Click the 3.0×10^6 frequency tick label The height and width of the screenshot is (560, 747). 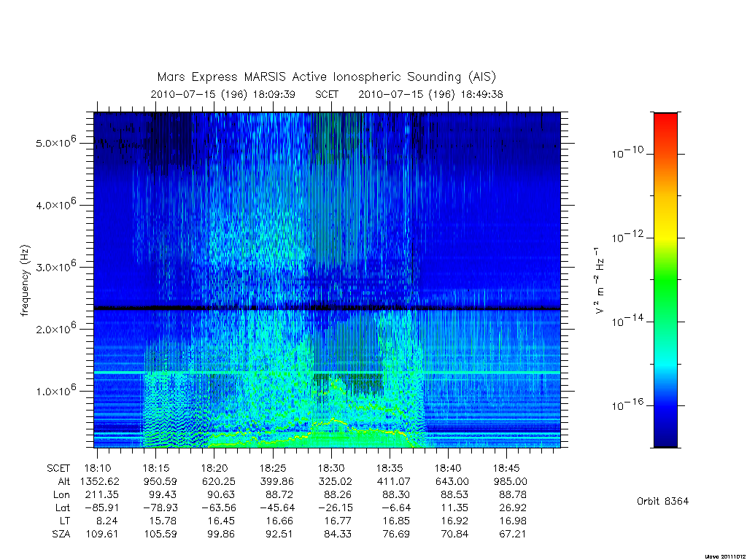click(55, 266)
